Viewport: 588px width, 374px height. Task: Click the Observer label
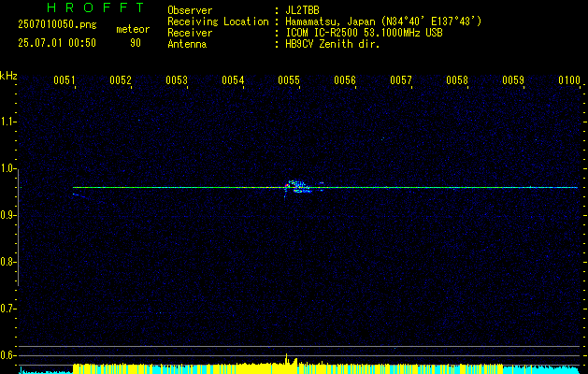click(190, 10)
